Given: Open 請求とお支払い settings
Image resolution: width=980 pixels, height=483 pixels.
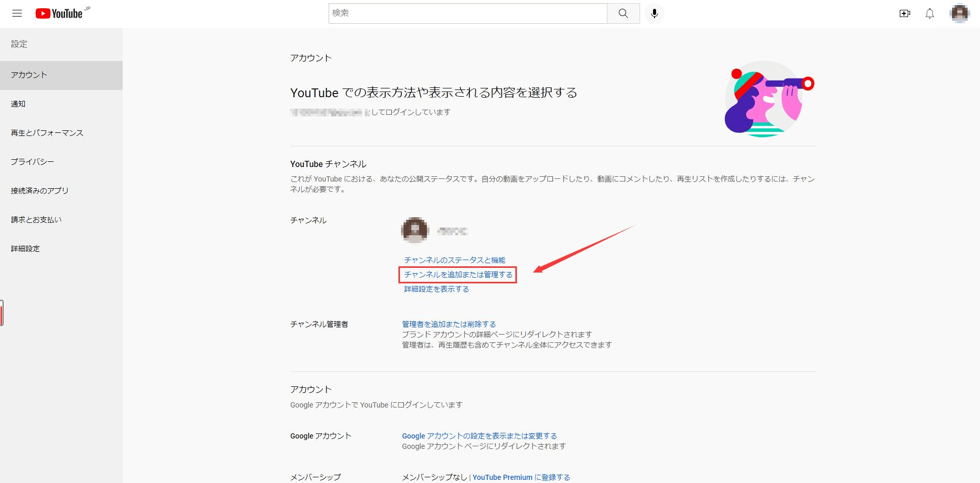Looking at the screenshot, I should 35,219.
